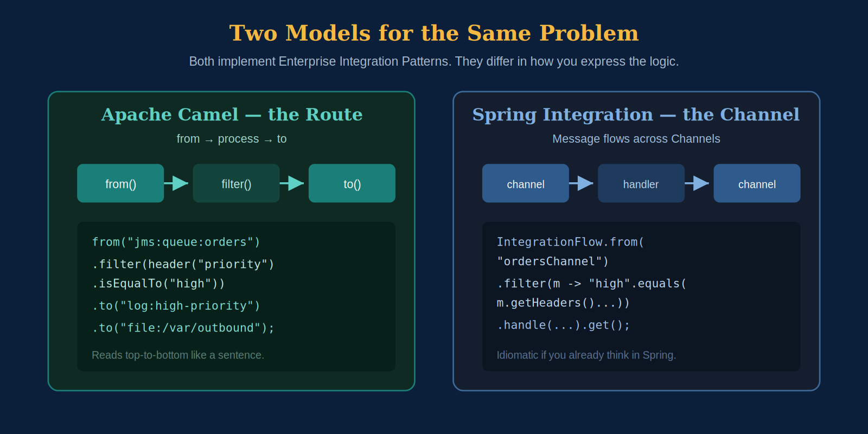The height and width of the screenshot is (434, 868).
Task: Click code line .filter(header("priority")
Action: tap(183, 264)
